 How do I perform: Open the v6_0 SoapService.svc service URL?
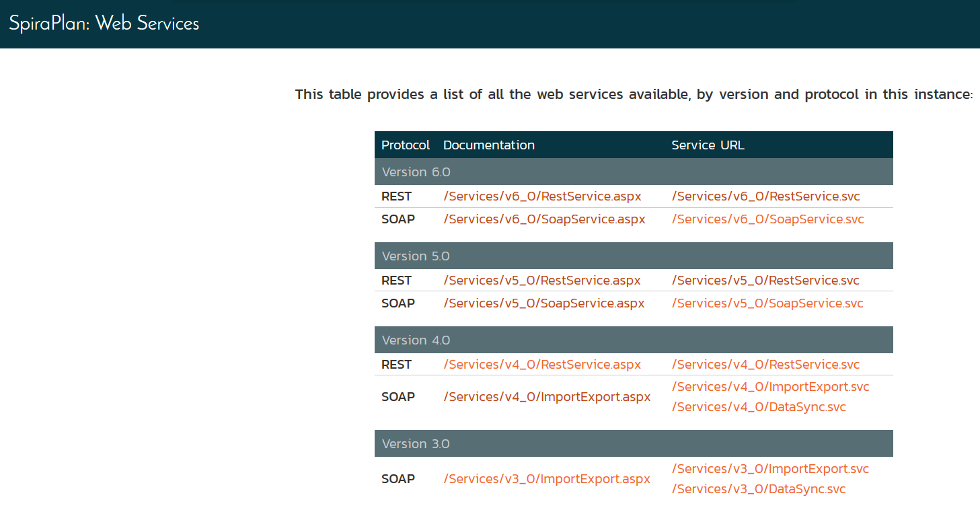tap(767, 219)
